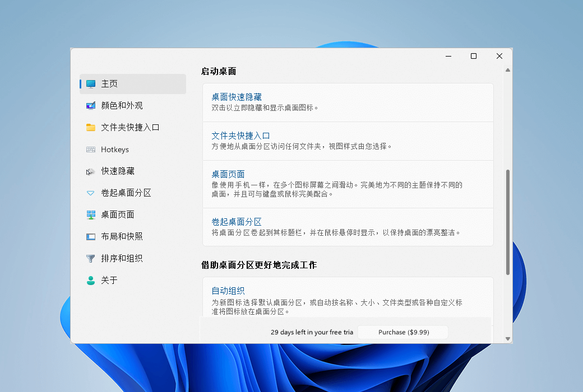Go to 文件夹快捷入口 in sidebar
Screen dimensions: 583x392
pos(133,128)
